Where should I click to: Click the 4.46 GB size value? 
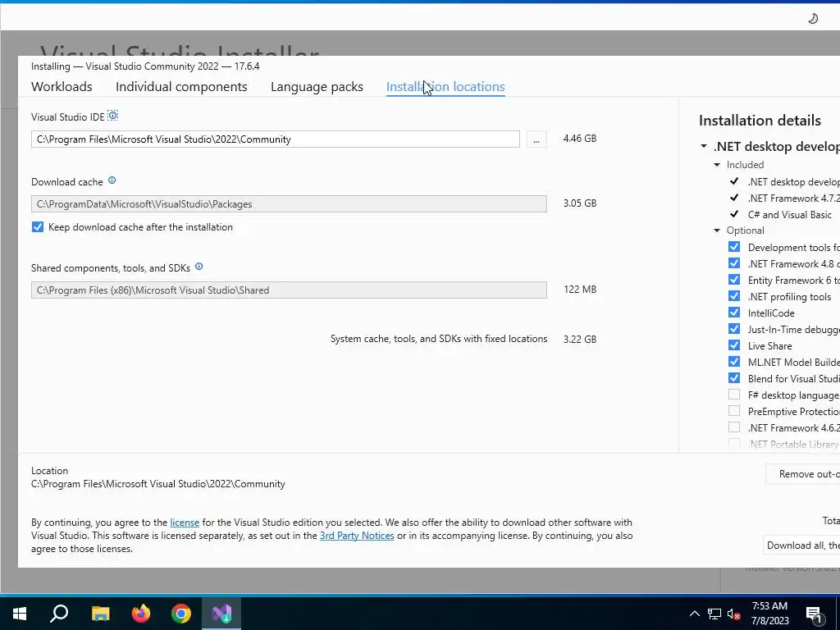point(580,139)
